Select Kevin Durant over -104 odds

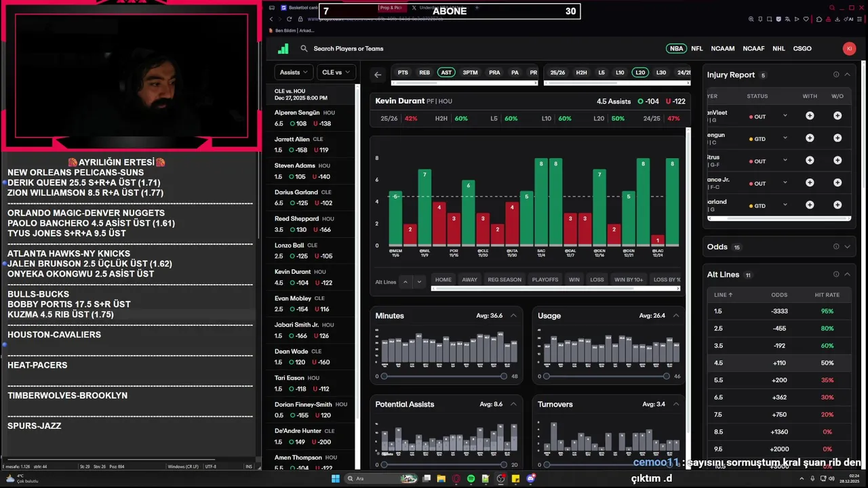pyautogui.click(x=298, y=283)
